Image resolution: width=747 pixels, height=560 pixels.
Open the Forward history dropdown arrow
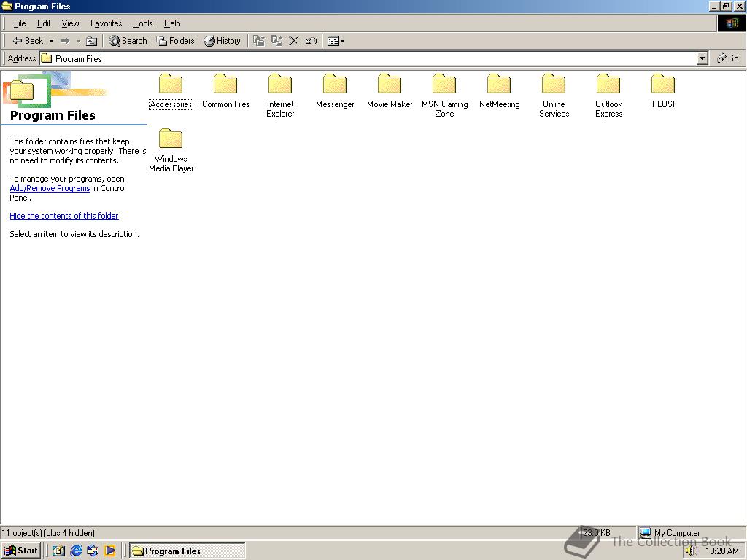pos(78,41)
